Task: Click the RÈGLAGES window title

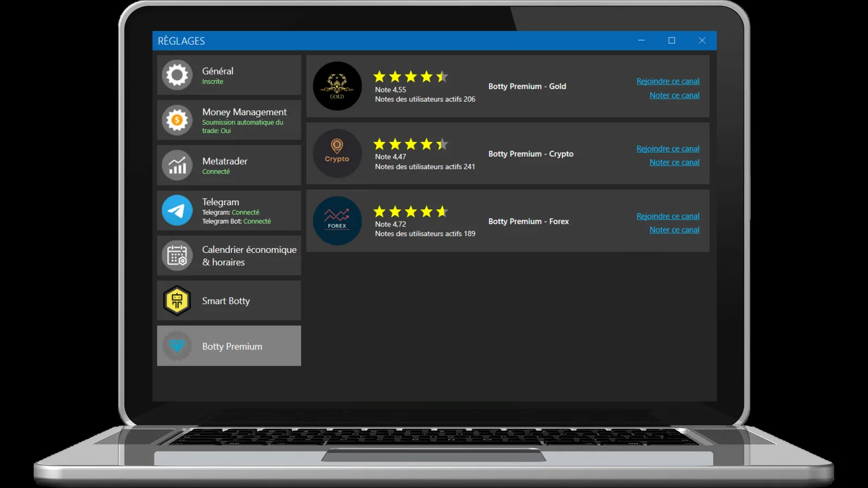Action: point(181,41)
